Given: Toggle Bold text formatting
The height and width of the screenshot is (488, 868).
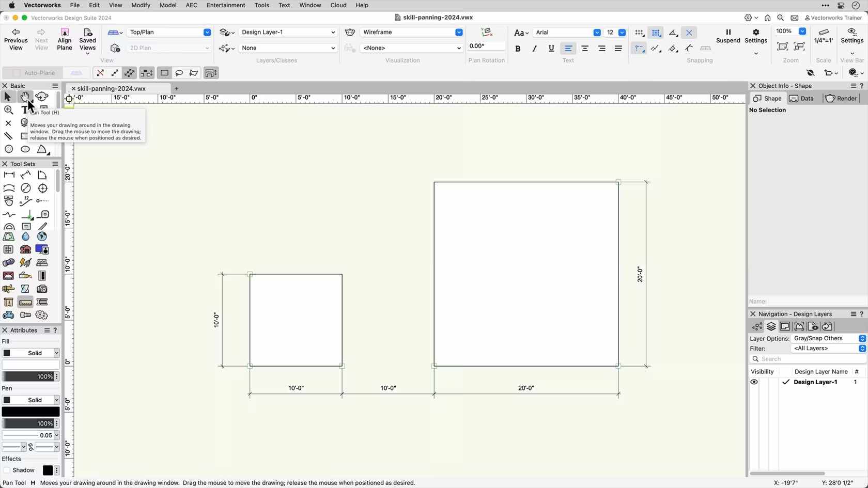Looking at the screenshot, I should pyautogui.click(x=518, y=49).
